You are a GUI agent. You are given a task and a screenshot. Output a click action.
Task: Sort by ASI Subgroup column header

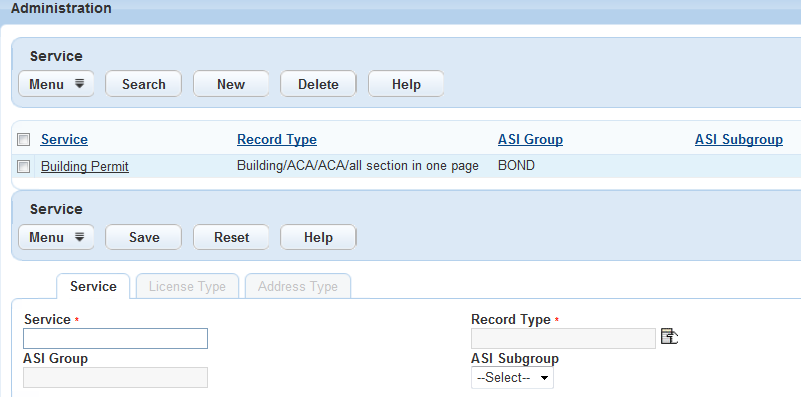739,139
